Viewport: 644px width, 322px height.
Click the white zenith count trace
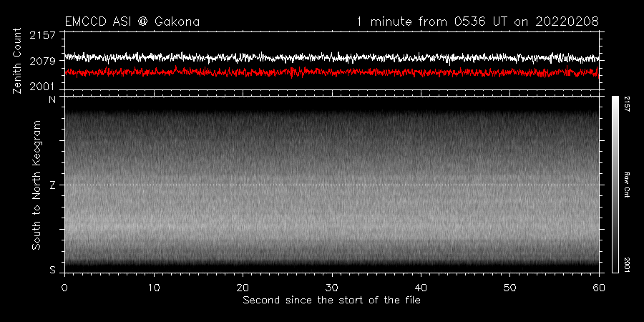332,57
